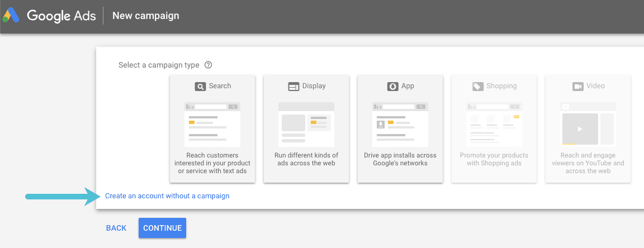Screen dimensions: 644x248
Task: Click the App download icon
Action: click(x=392, y=87)
